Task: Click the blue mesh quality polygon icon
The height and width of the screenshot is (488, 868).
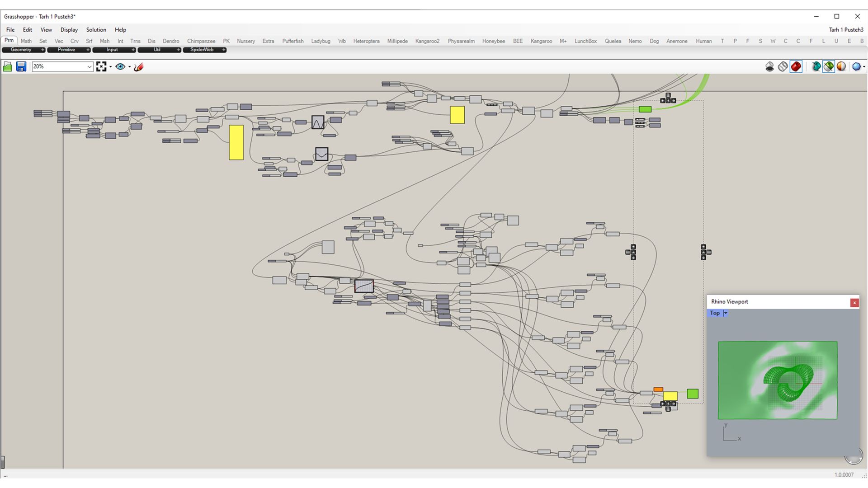Action: (x=856, y=67)
